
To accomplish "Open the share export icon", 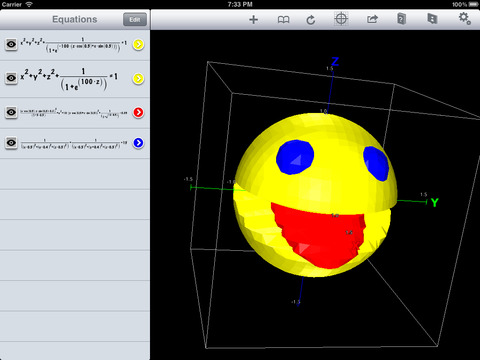I will [x=372, y=19].
